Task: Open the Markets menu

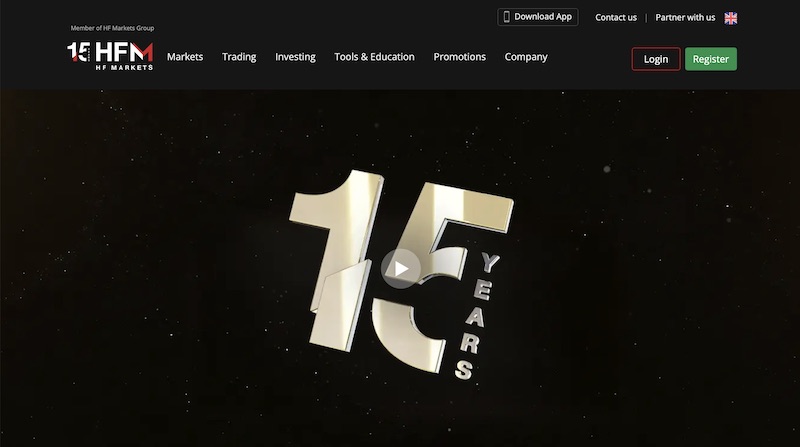Action: (185, 57)
